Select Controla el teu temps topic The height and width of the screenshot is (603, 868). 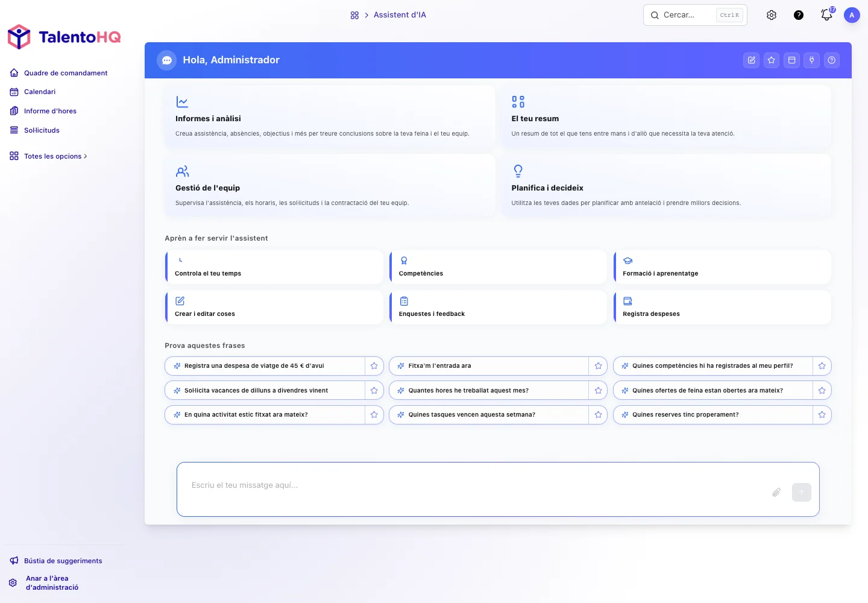click(274, 267)
